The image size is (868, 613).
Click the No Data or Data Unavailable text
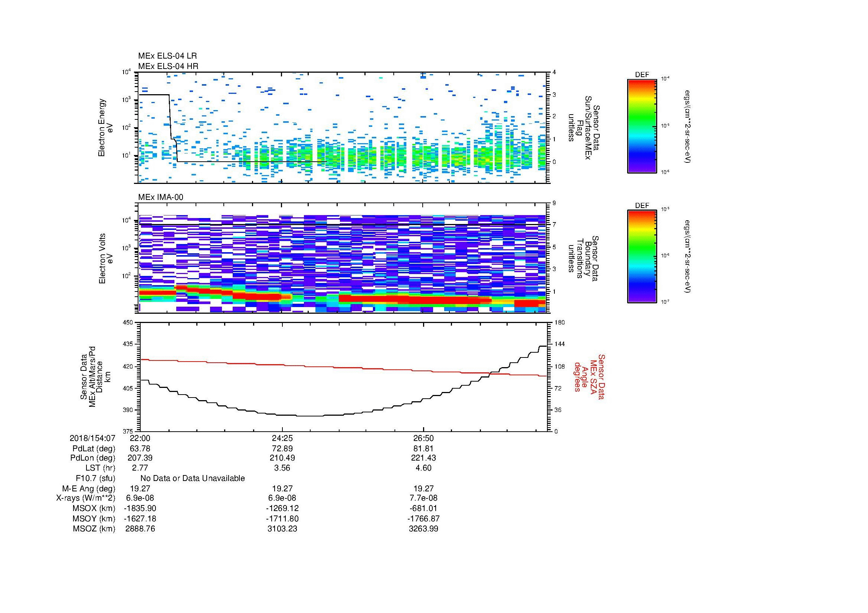tap(193, 478)
